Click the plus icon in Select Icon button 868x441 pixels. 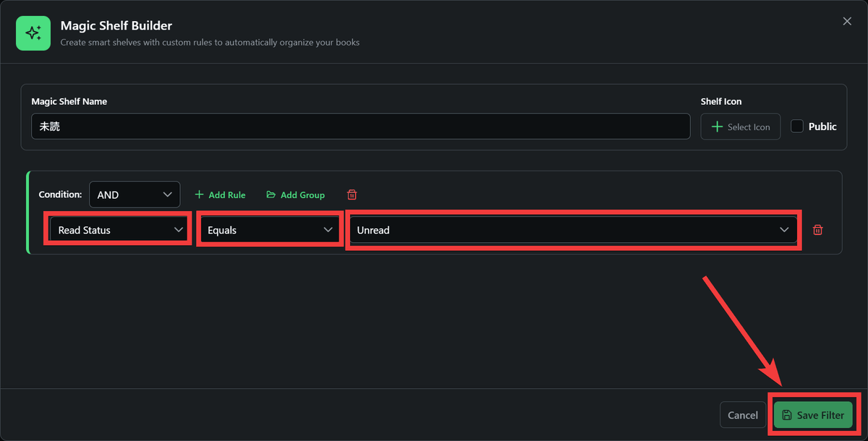click(x=718, y=127)
